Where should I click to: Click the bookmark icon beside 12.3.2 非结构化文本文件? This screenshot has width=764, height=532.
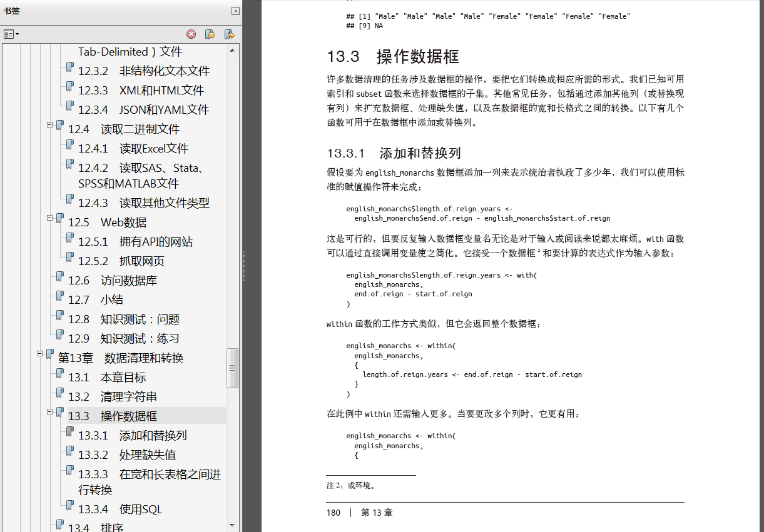pyautogui.click(x=70, y=68)
